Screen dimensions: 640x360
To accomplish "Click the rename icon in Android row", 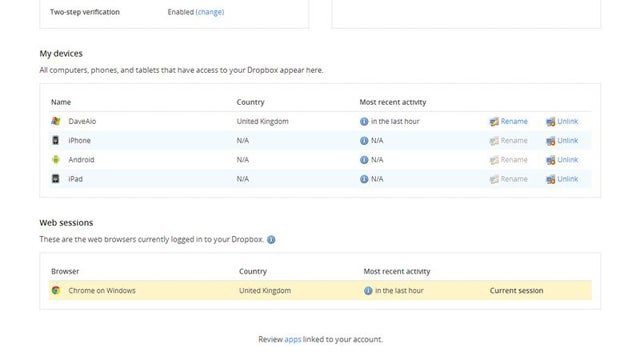I will click(494, 160).
